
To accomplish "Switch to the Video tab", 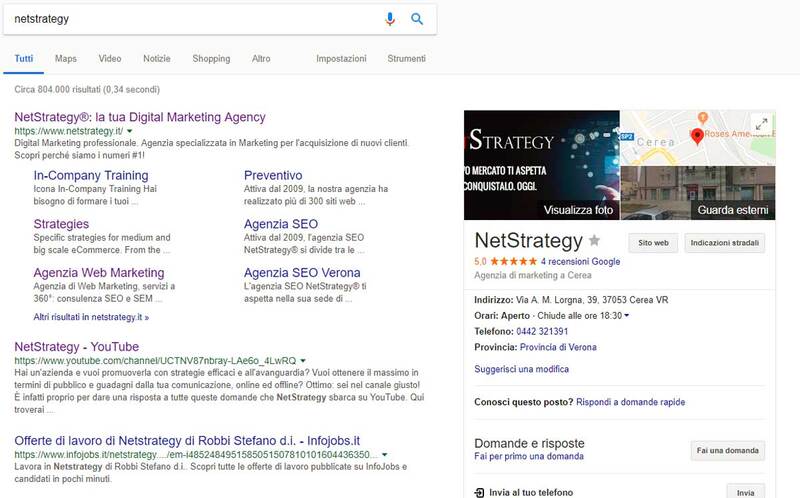I will [110, 58].
